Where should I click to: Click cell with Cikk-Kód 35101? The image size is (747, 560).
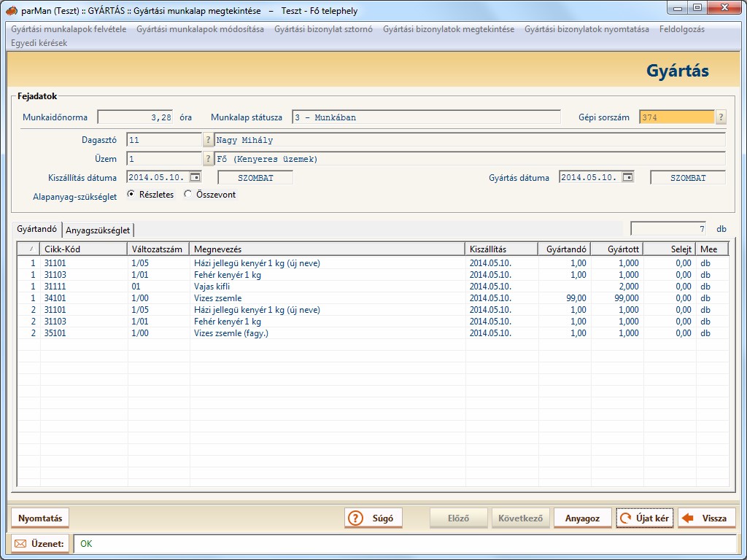tap(83, 332)
